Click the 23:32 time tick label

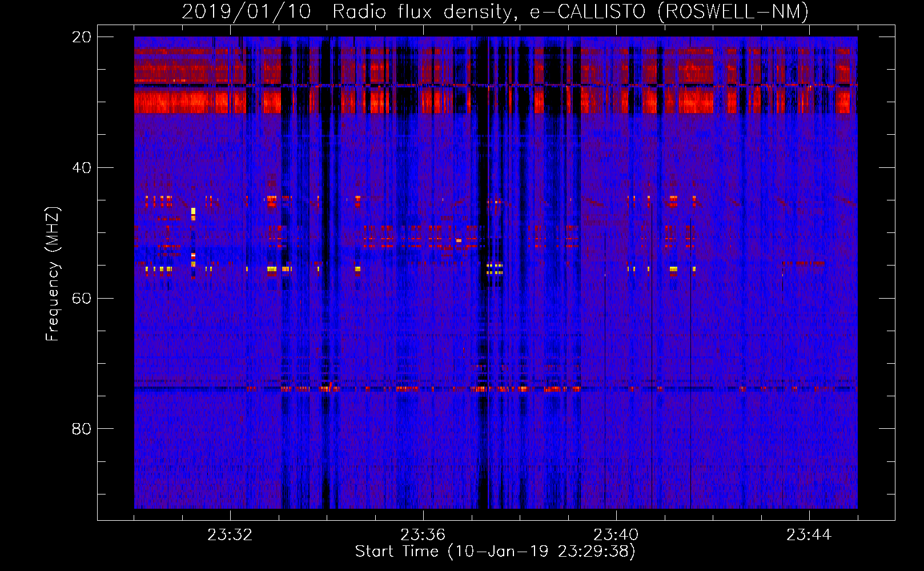tap(230, 535)
